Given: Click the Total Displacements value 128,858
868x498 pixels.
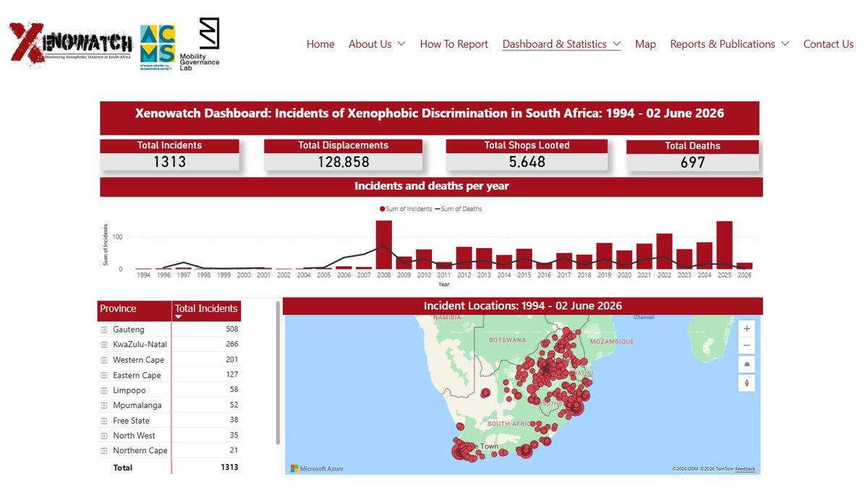Looking at the screenshot, I should point(344,162).
